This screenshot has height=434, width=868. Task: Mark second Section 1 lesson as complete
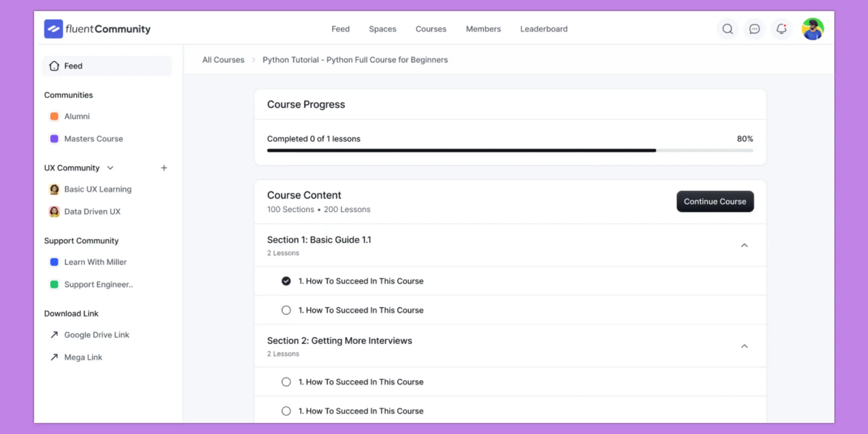[x=286, y=310]
